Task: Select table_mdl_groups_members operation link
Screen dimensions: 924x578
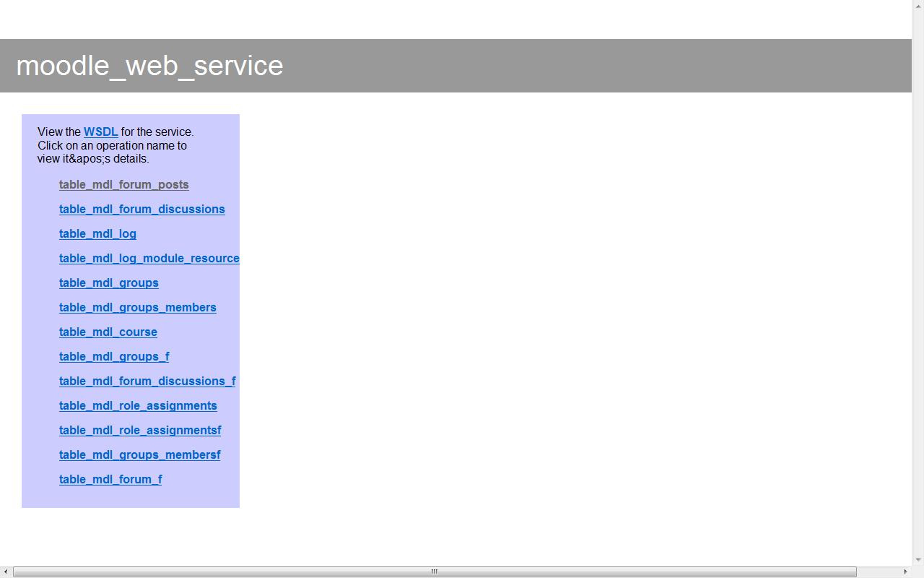Action: pos(137,307)
